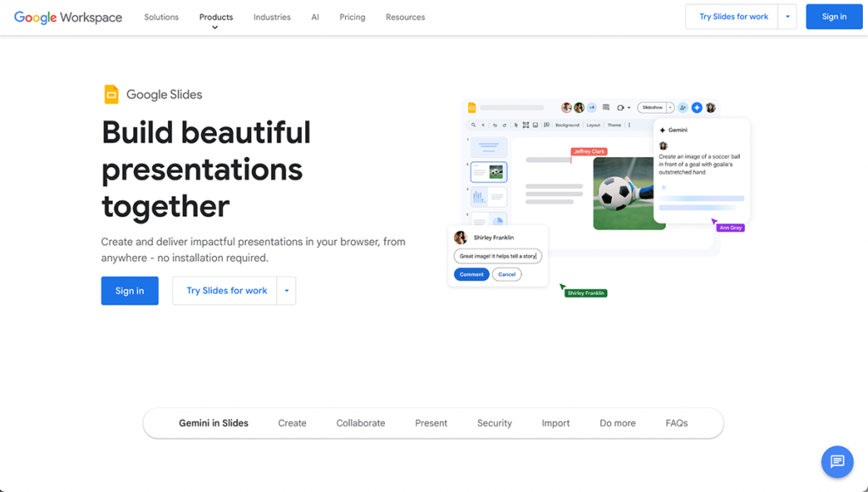Image resolution: width=868 pixels, height=492 pixels.
Task: Select the Google Slides logo icon
Action: [x=111, y=94]
